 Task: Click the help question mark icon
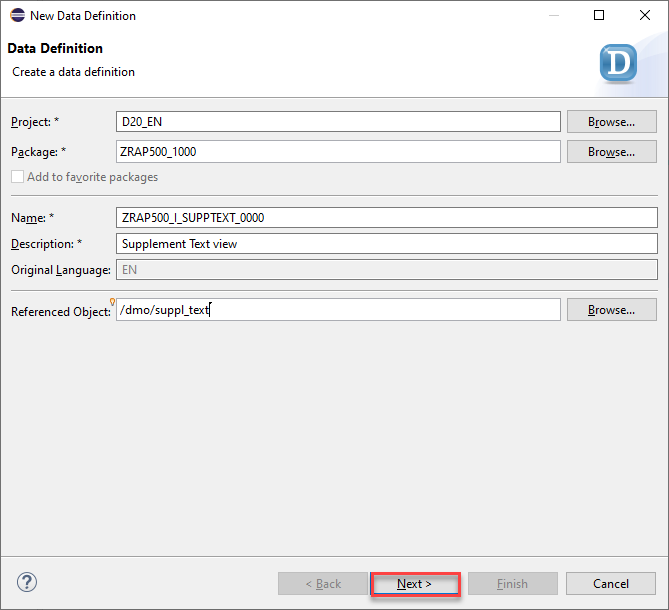[x=27, y=582]
